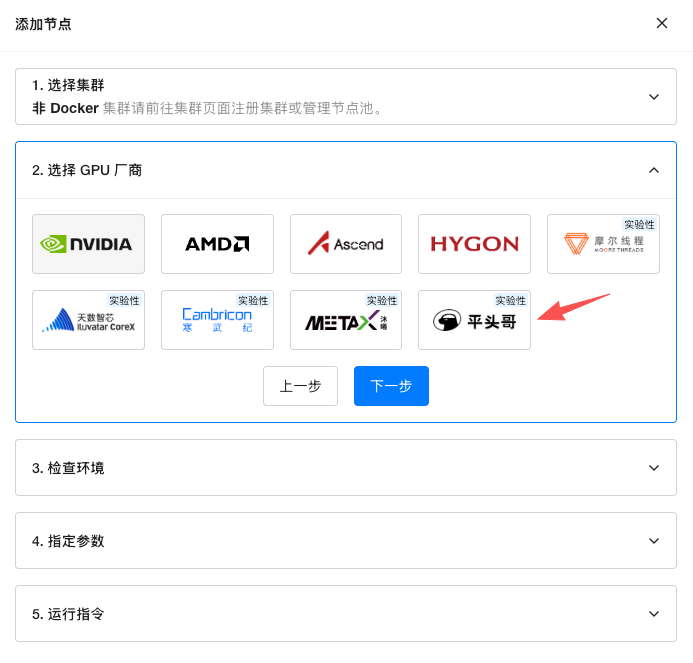Click the 非 Docker cluster hint text
This screenshot has width=693, height=663.
click(208, 108)
